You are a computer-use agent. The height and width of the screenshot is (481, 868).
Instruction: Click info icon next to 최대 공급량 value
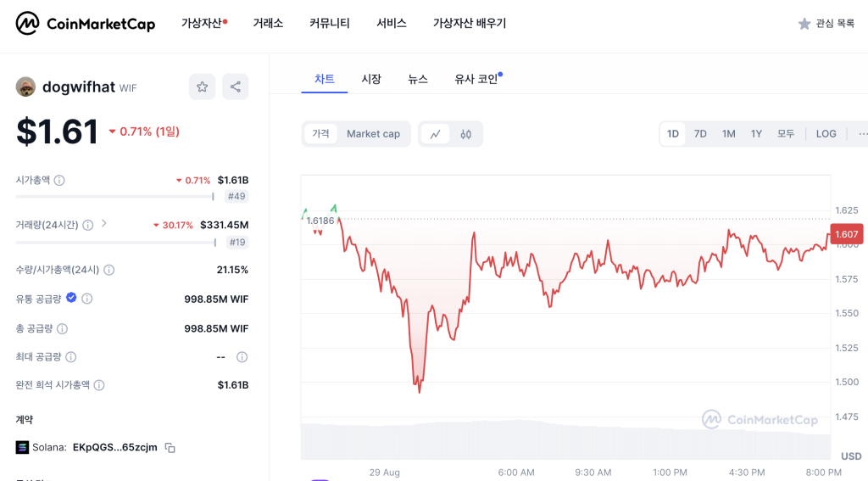242,357
